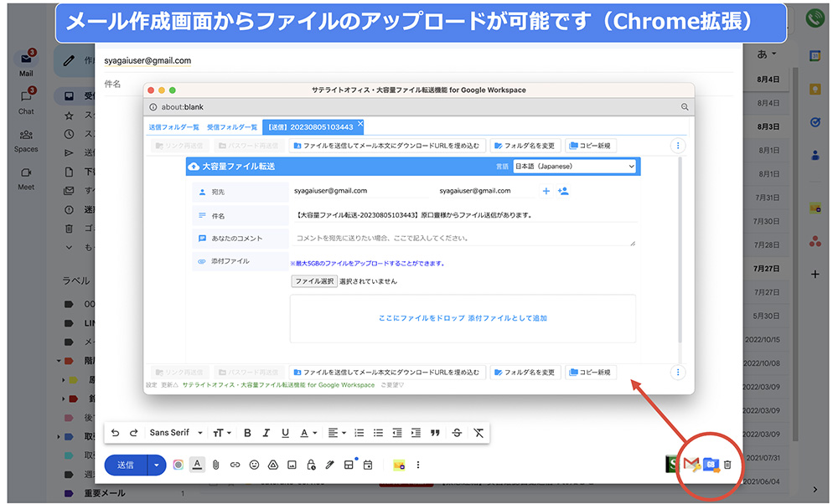Insert a signature with the pen icon

[329, 465]
